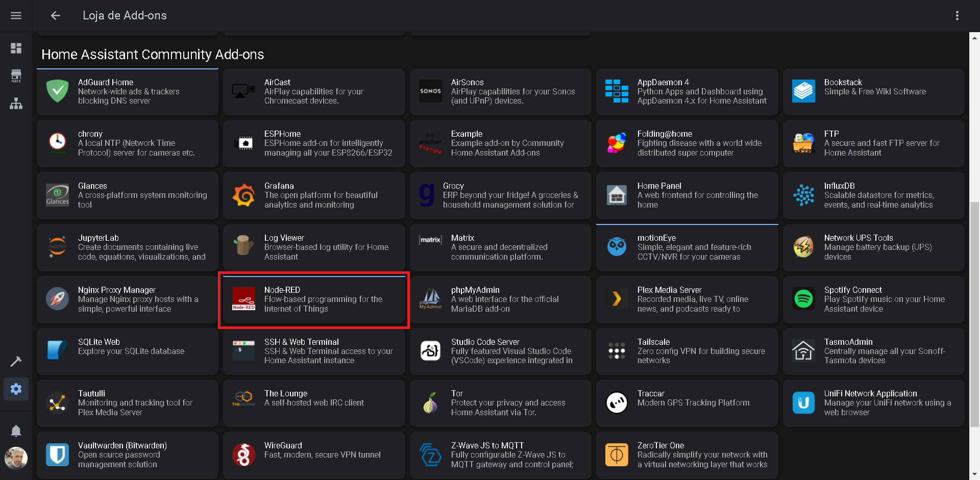Click the Tor onion icon
This screenshot has height=480, width=980.
point(430,403)
